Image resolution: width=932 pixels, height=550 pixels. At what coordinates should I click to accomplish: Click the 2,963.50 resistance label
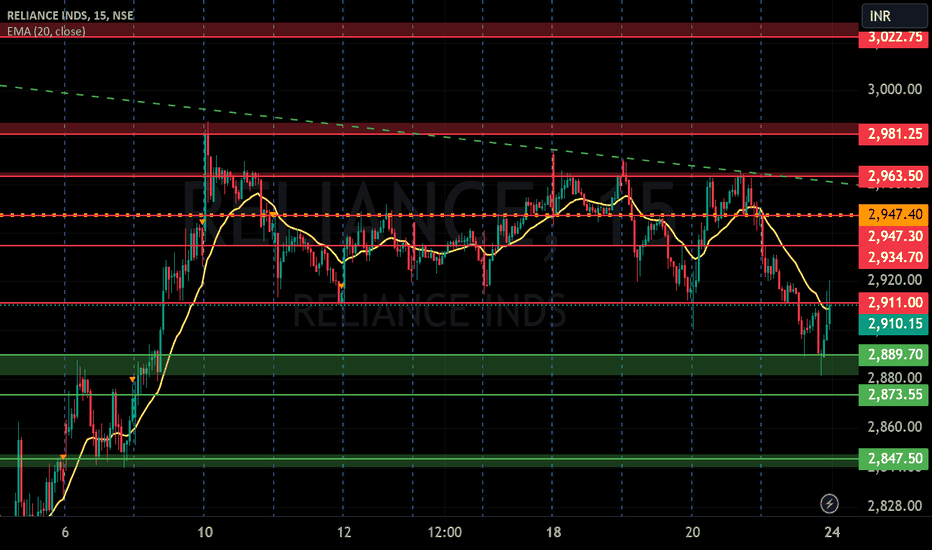click(x=893, y=176)
